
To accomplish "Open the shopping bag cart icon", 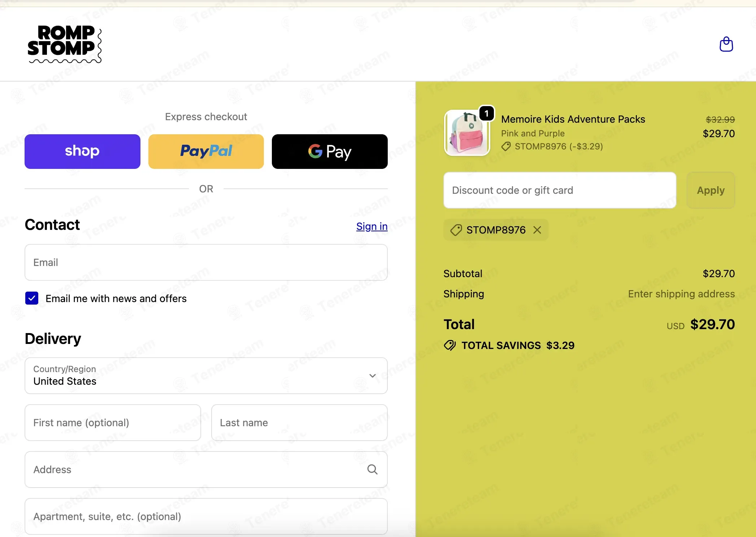I will pos(726,44).
